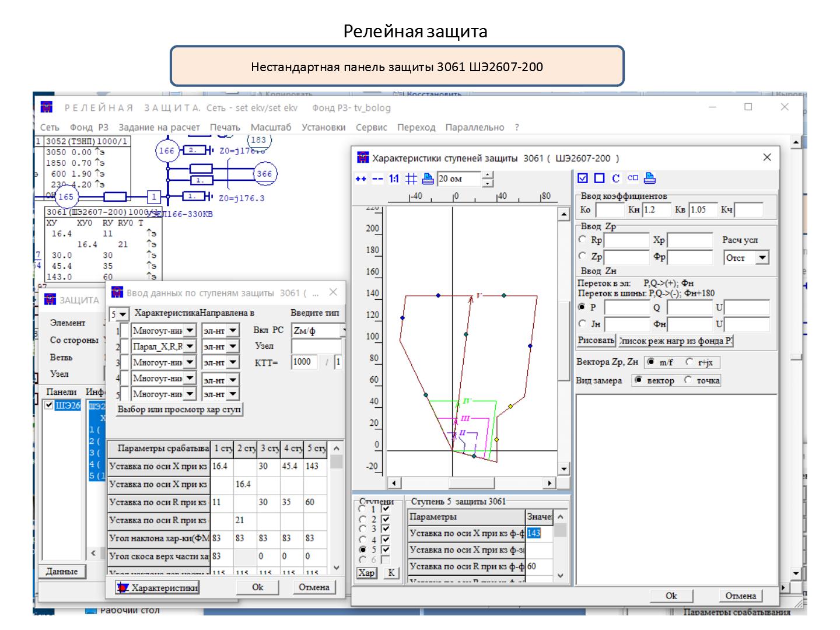This screenshot has height=630, width=840.
Task: Click 'Выбор или просмотр хар ступ' button
Action: click(x=179, y=409)
